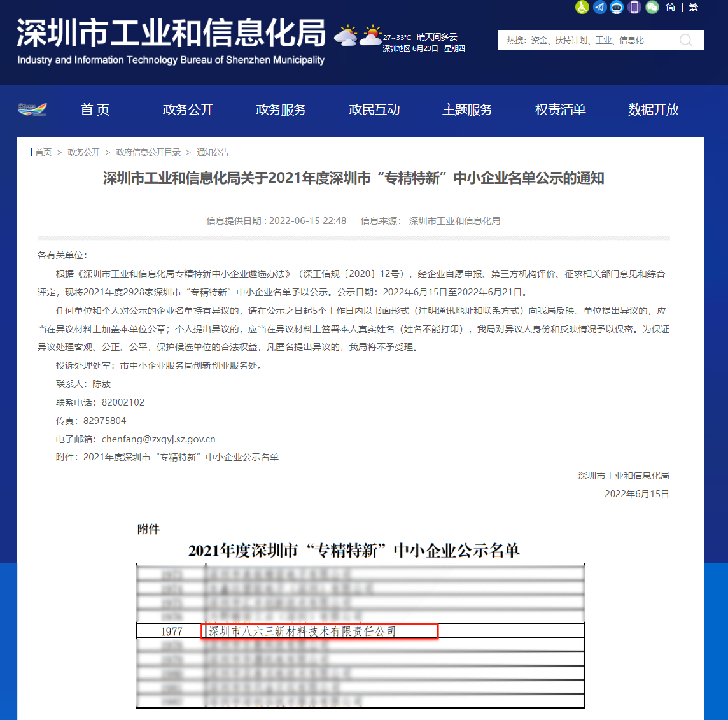Click the green WeChat icon
This screenshot has height=720, width=728.
click(x=652, y=7)
